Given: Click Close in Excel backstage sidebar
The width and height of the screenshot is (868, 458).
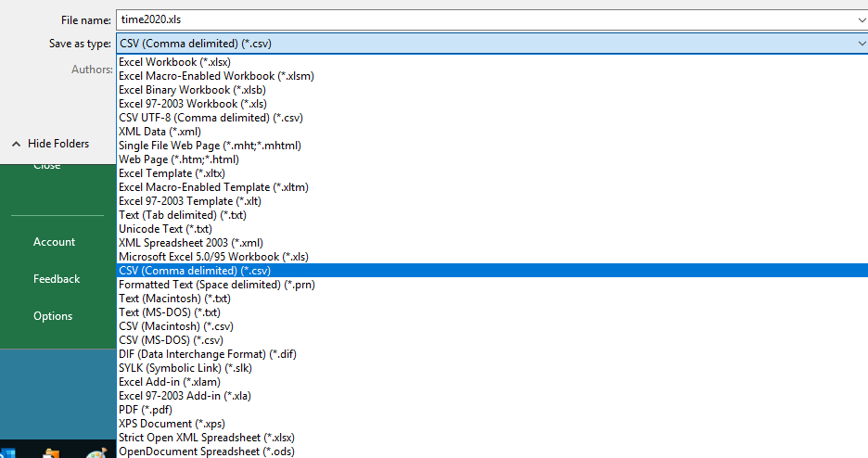Looking at the screenshot, I should click(x=46, y=166).
